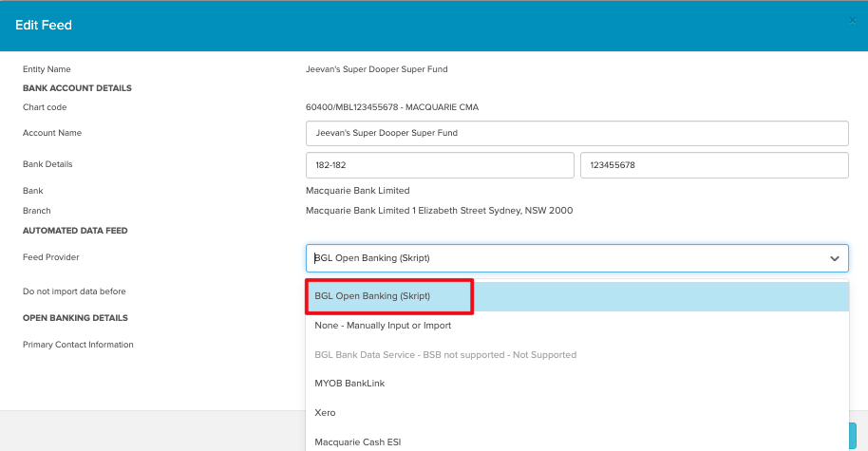
Task: Pick MYOB BankLink from the list
Action: [x=576, y=384]
